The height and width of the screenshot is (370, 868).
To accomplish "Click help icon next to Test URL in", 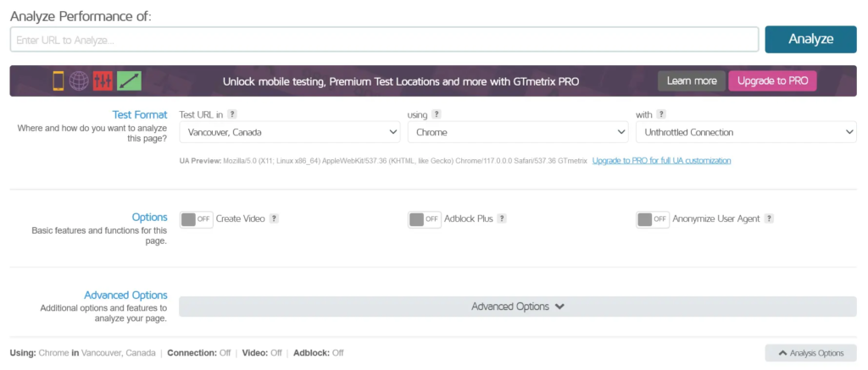I will click(231, 114).
